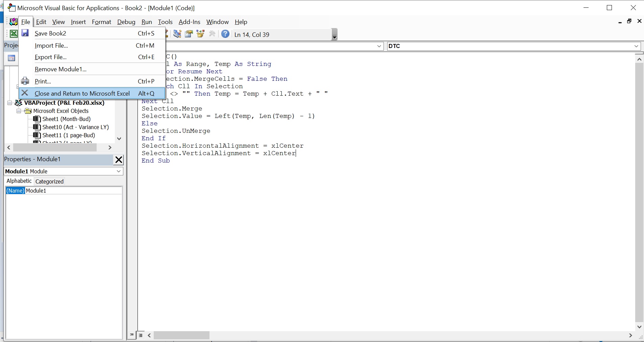Minimize the inner Module1 code window

620,21
